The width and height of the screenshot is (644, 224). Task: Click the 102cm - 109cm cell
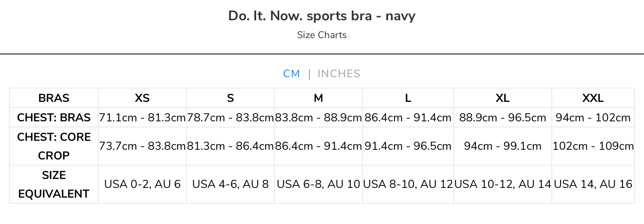(x=593, y=146)
